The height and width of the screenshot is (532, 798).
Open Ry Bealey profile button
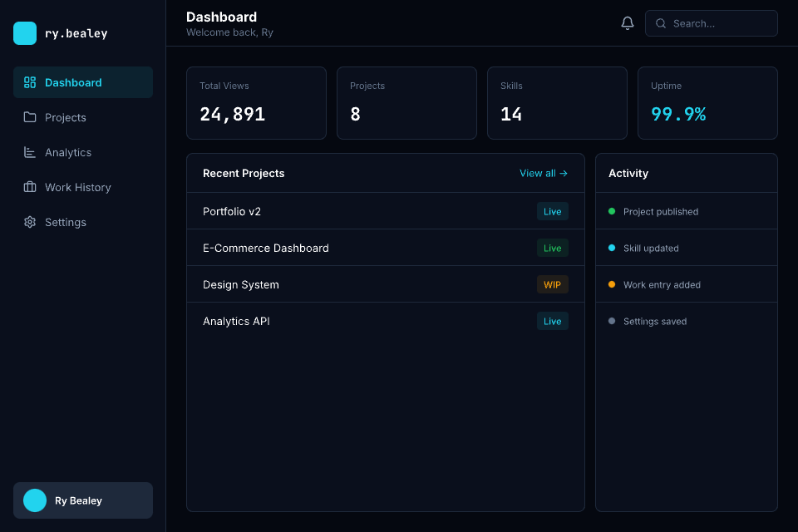[83, 500]
